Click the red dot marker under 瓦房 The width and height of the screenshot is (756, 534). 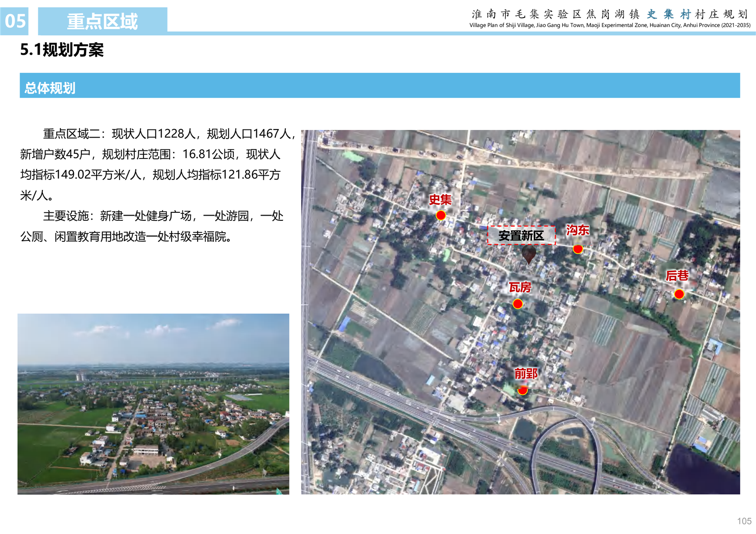tap(517, 304)
